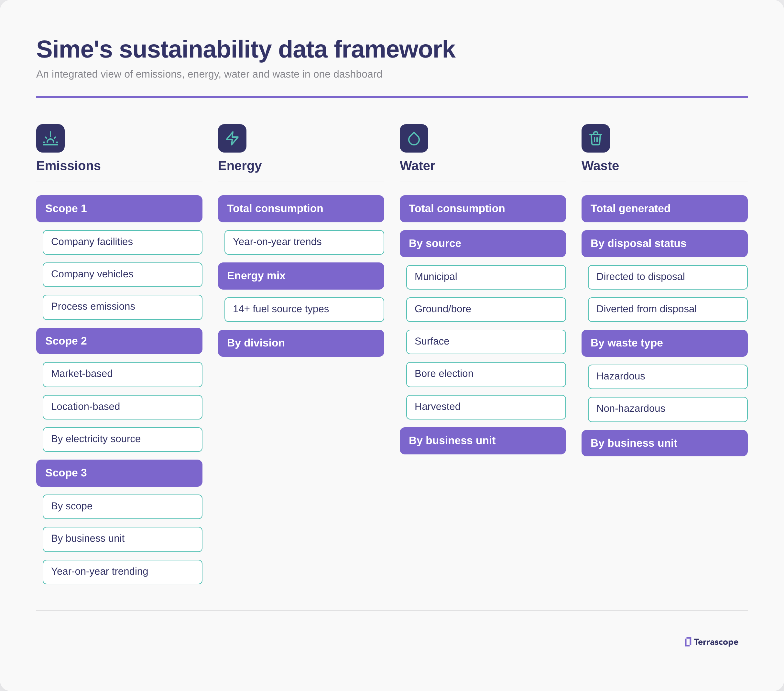Click the Market-based item
The image size is (784, 691).
pos(122,375)
